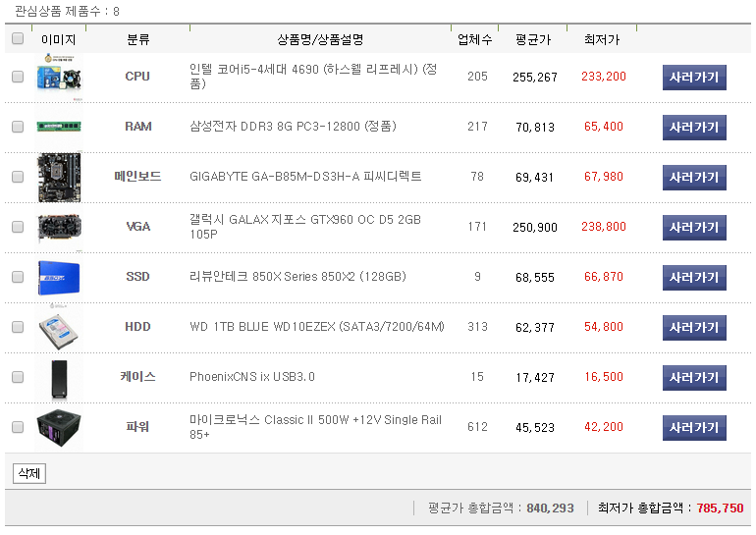The width and height of the screenshot is (756, 535).
Task: Toggle the select-all checkbox in header
Action: pos(17,39)
